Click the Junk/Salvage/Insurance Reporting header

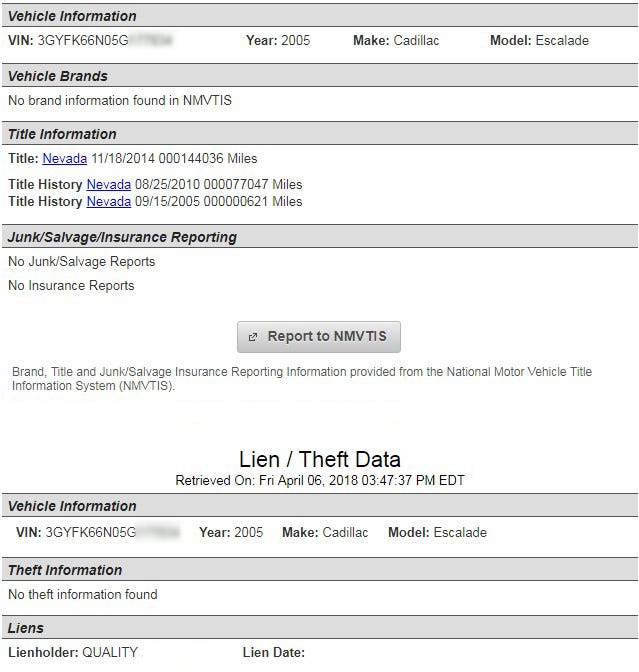(320, 237)
